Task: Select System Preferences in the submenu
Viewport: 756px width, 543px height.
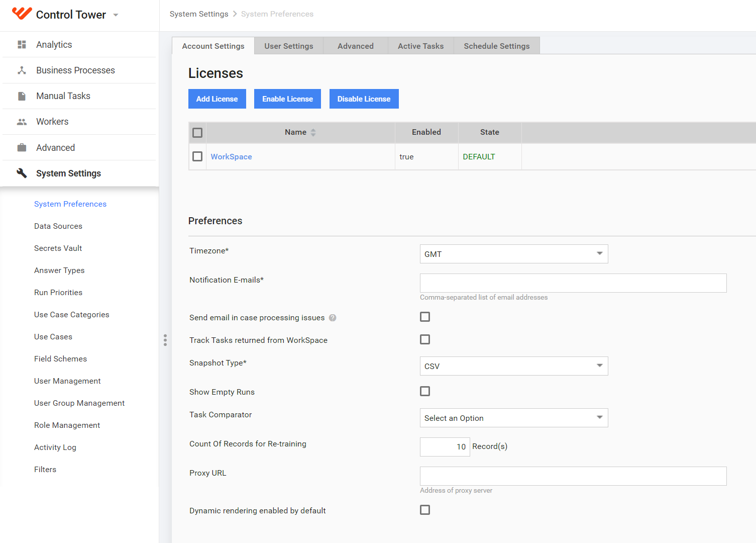Action: click(x=70, y=204)
